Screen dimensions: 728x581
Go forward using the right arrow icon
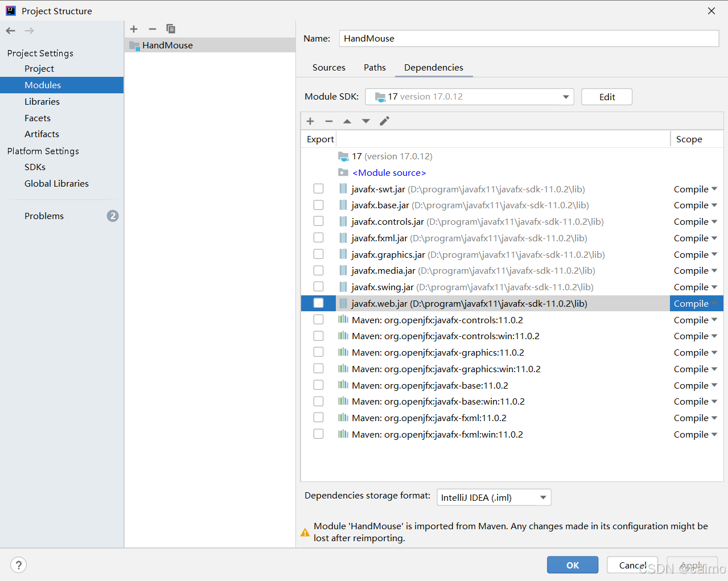pos(29,31)
